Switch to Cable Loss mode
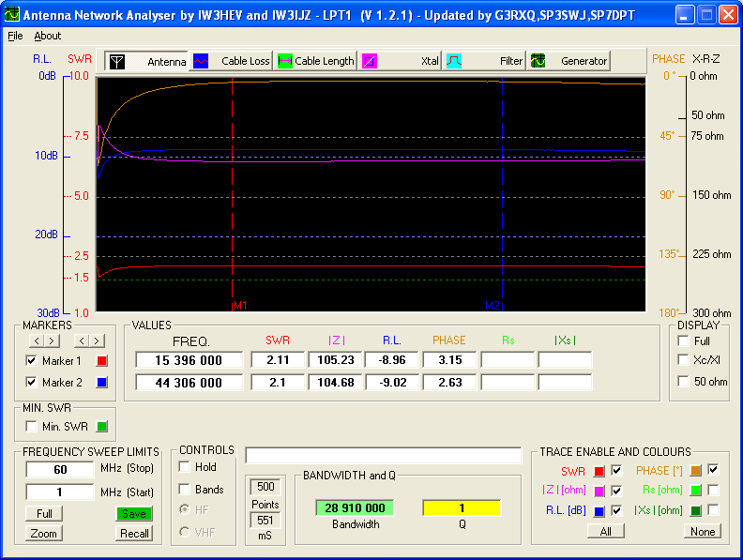This screenshot has width=743, height=560. point(231,61)
